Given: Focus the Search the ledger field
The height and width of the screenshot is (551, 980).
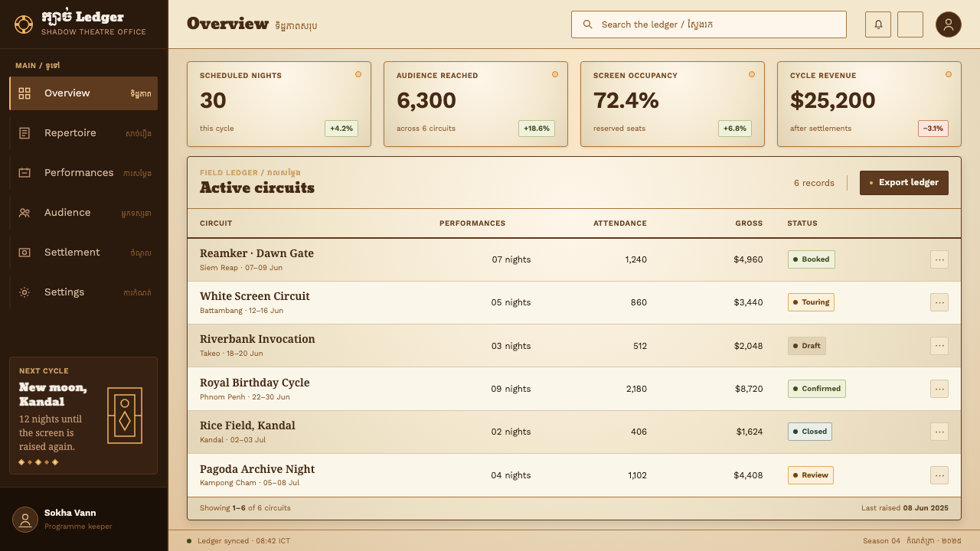Looking at the screenshot, I should (x=709, y=24).
